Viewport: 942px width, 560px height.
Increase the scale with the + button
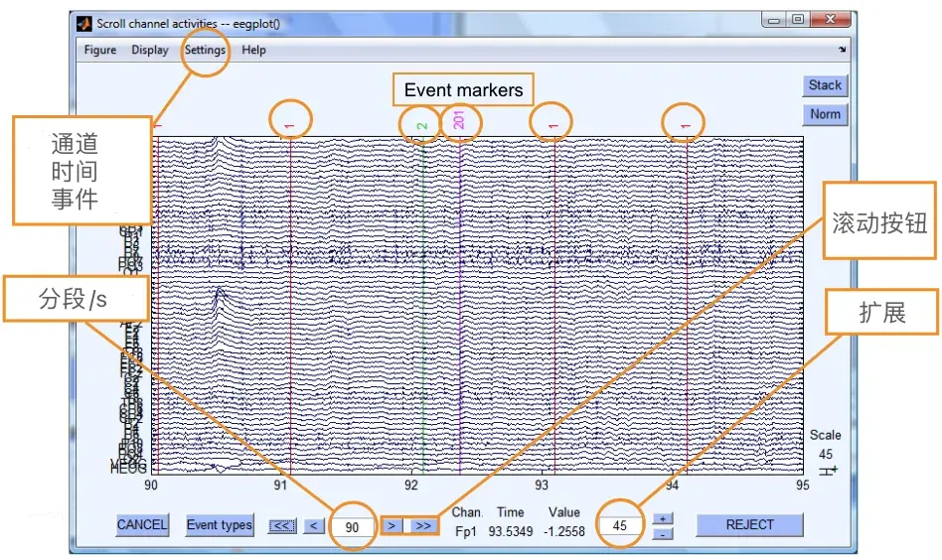pyautogui.click(x=660, y=518)
